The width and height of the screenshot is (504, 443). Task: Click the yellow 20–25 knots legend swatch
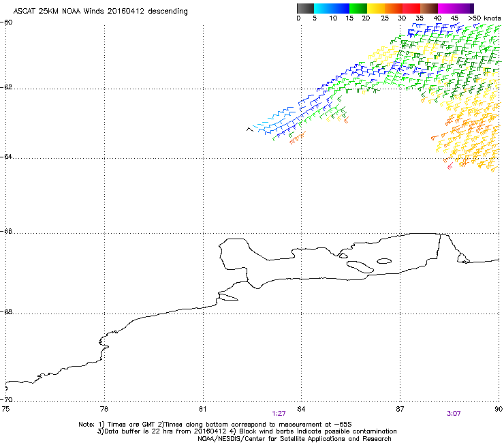(x=376, y=8)
